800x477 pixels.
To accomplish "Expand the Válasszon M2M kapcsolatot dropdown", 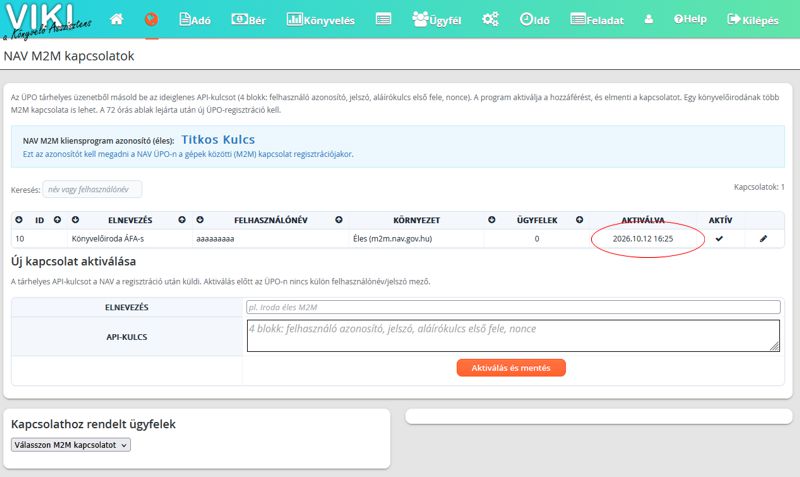I will [x=71, y=445].
